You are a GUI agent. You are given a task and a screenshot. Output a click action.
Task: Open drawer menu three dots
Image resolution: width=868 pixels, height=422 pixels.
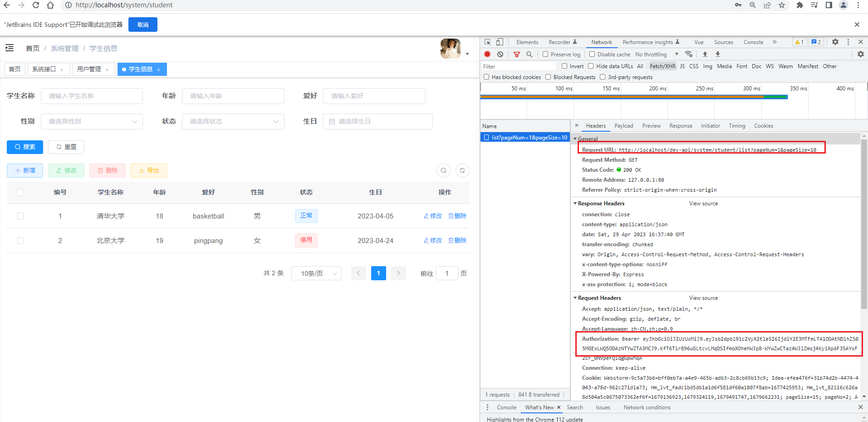[x=488, y=407]
